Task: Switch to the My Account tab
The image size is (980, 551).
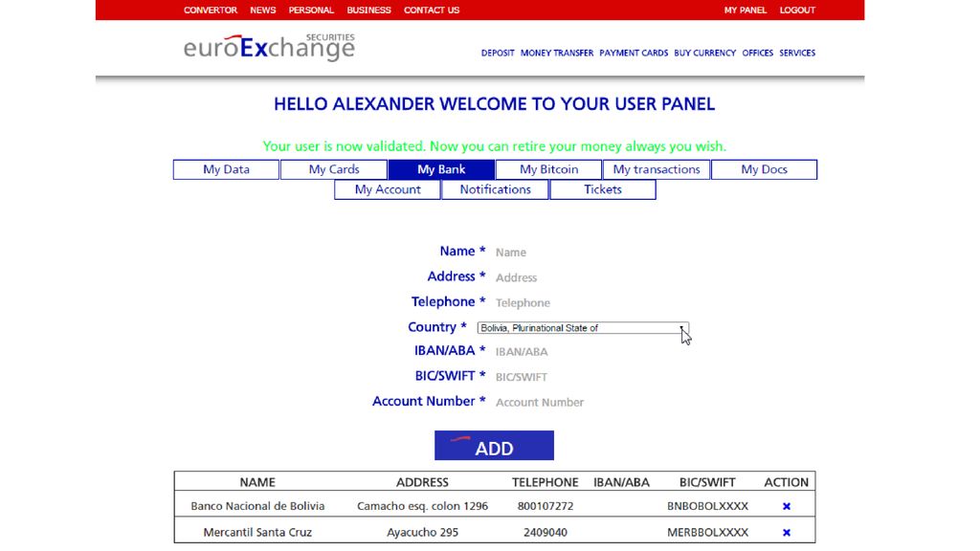Action: click(388, 189)
